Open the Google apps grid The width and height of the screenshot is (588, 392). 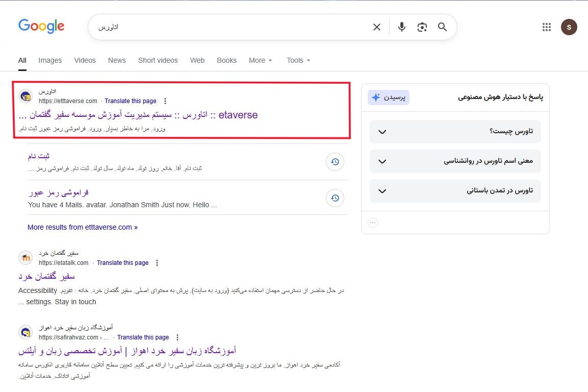click(x=547, y=27)
